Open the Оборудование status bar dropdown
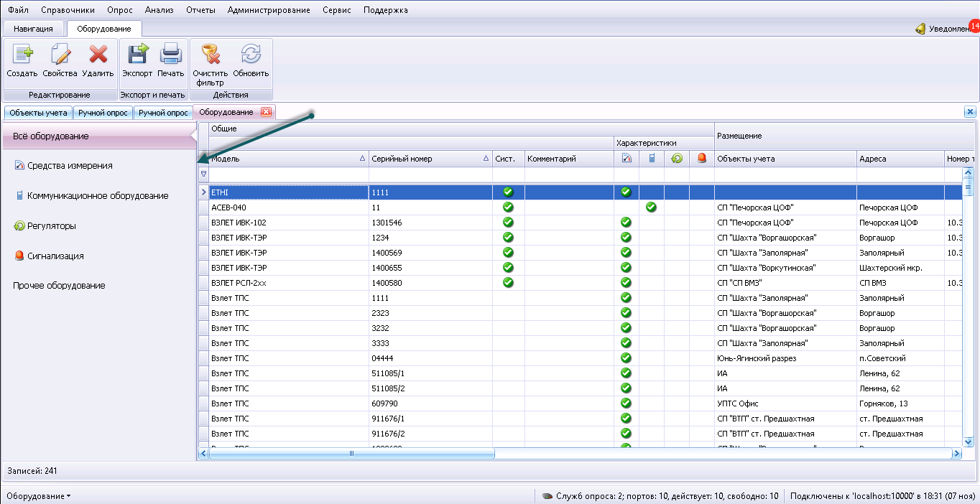This screenshot has height=504, width=980. tap(39, 496)
